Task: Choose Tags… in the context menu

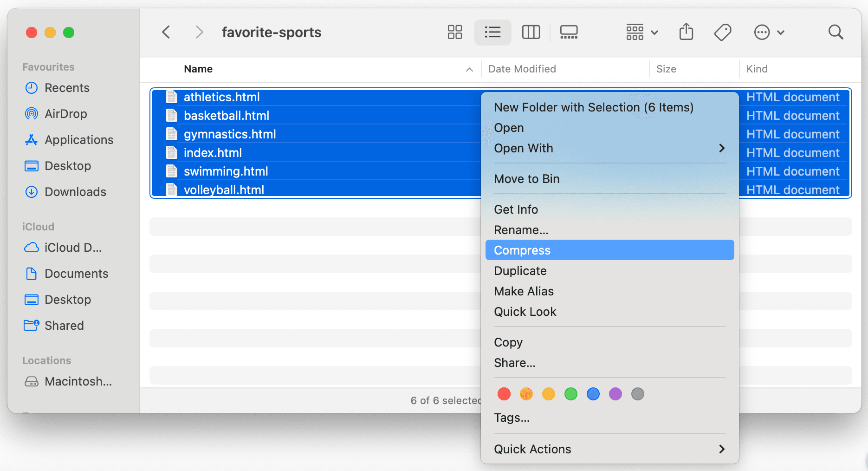Action: [609, 418]
